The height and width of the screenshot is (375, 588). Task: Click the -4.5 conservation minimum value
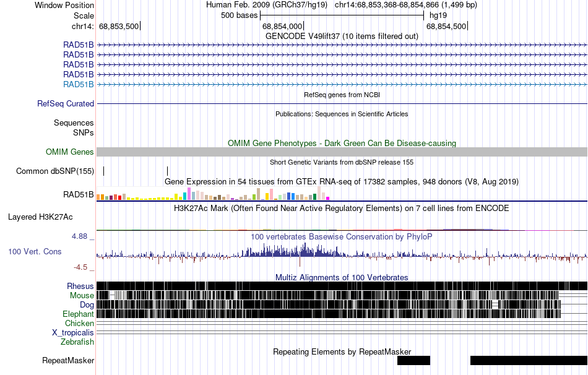click(x=80, y=267)
